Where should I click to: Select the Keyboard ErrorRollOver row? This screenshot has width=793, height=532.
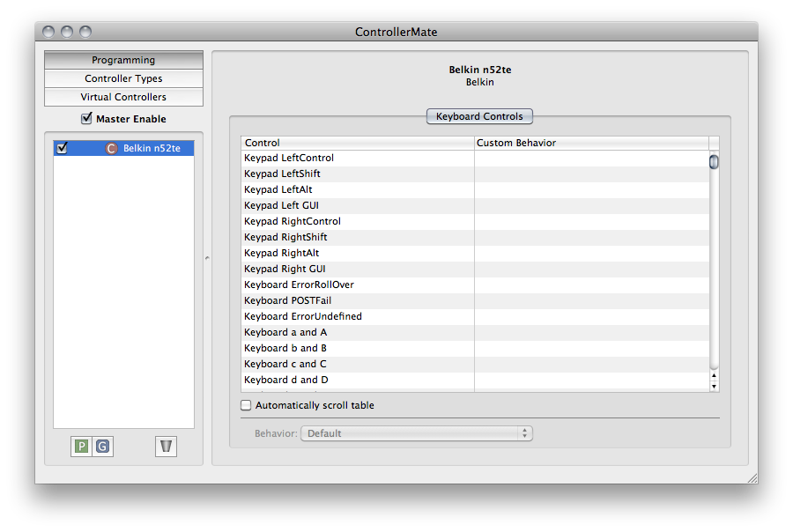tap(476, 284)
